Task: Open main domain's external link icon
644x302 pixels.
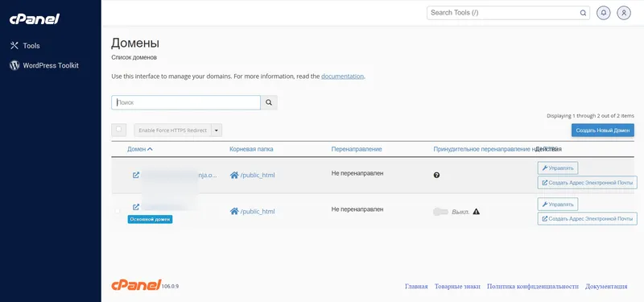Action: (x=136, y=207)
